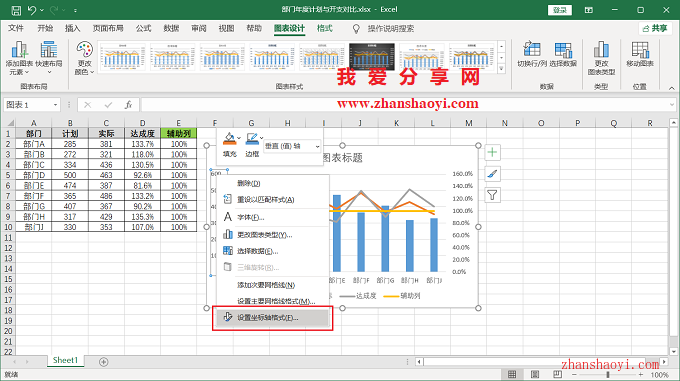Add a new sheet with plus icon
This screenshot has width=680, height=381.
[103, 361]
